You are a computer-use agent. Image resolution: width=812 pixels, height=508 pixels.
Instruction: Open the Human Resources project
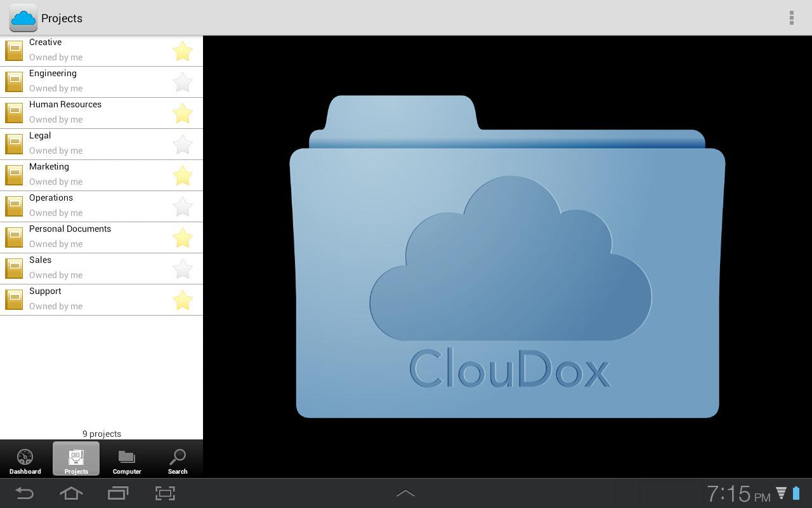82,112
